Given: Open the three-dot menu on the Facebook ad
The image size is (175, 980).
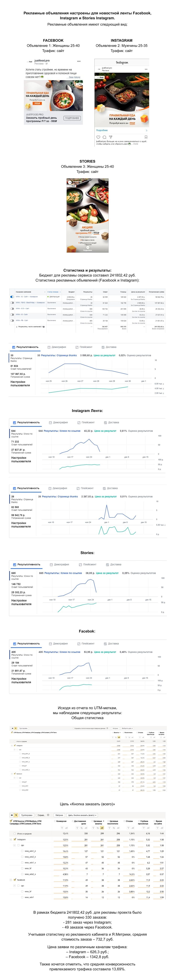Looking at the screenshot, I should click(x=79, y=61).
